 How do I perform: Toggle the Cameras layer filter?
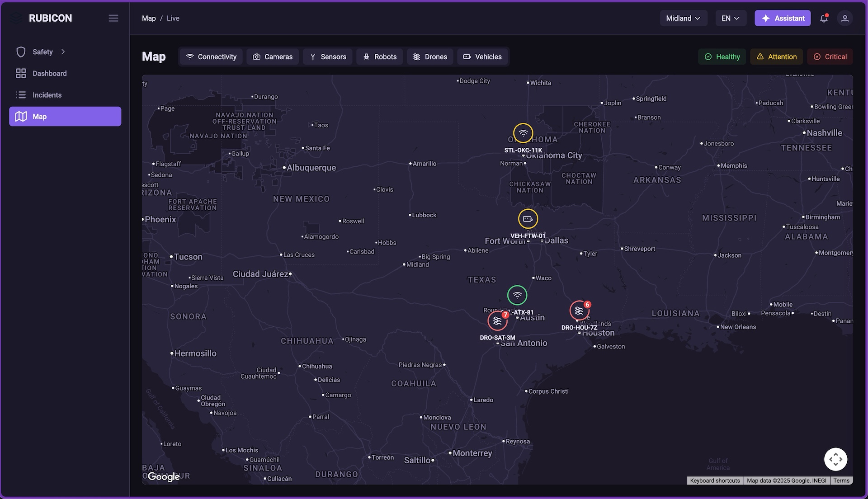(x=273, y=56)
